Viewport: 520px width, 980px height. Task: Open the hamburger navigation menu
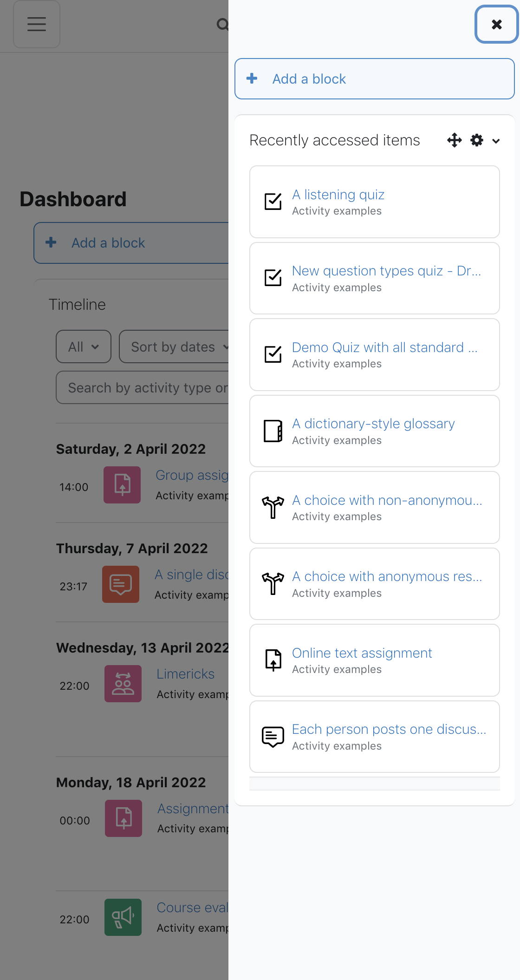tap(37, 24)
